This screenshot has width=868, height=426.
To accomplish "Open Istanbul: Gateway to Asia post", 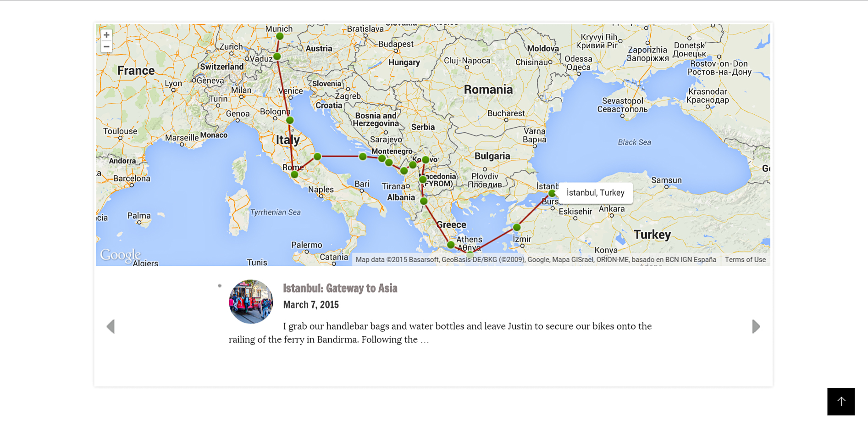I will pyautogui.click(x=340, y=288).
